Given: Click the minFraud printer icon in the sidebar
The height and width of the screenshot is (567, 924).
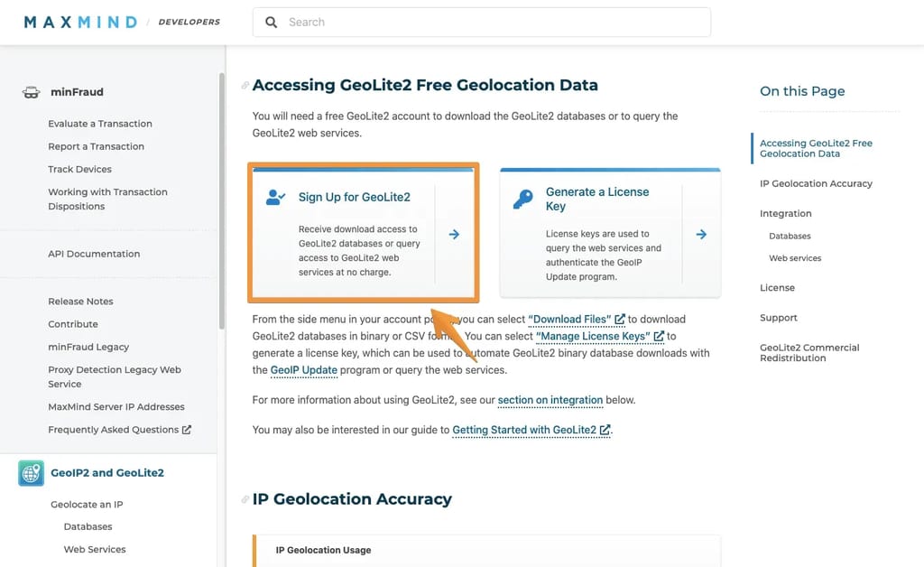Looking at the screenshot, I should (31, 91).
